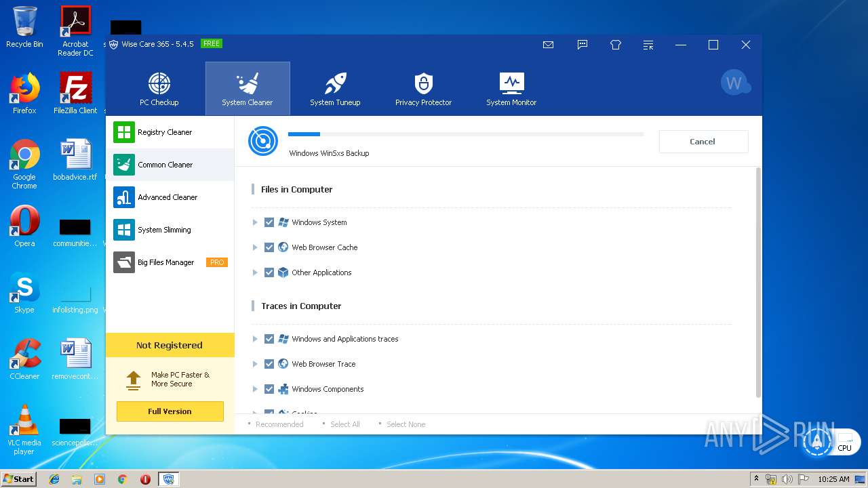Open the menu settings icon in title bar
868x488 pixels.
click(x=648, y=45)
